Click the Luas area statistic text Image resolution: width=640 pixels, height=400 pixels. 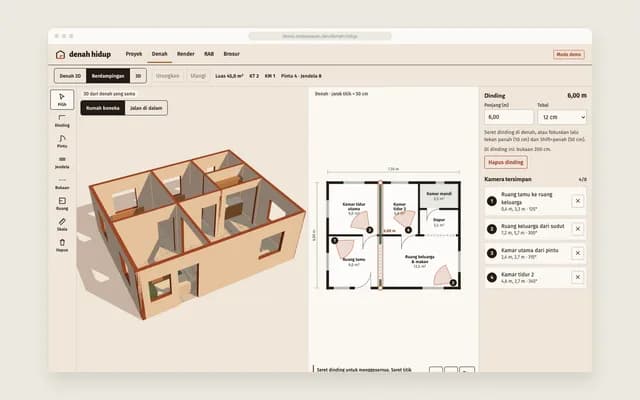tap(229, 76)
